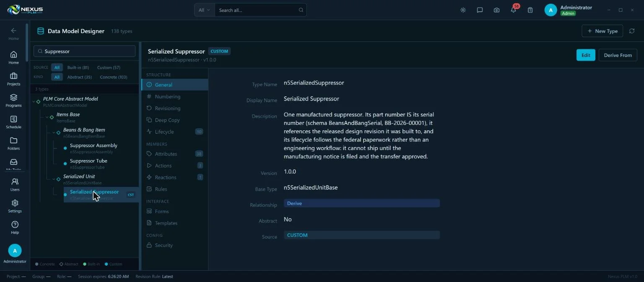Filter source by Custom (57)
Screen dimensions: 644x282
(109, 67)
